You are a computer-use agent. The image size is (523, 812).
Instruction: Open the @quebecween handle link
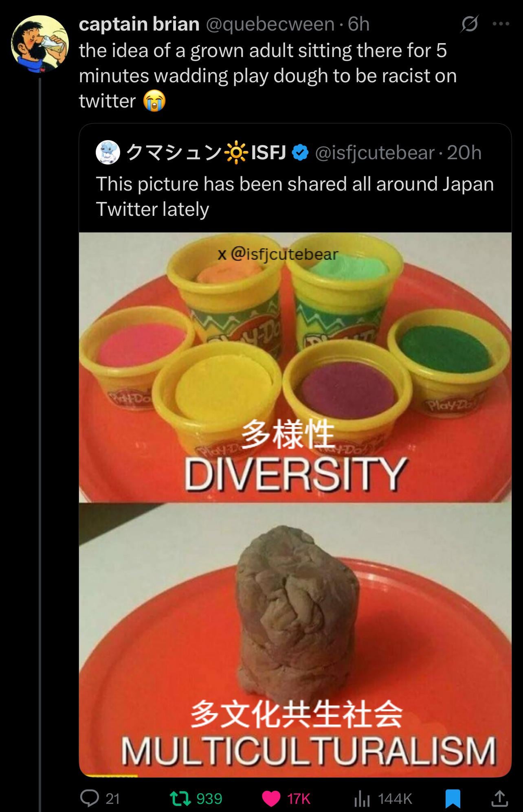270,24
